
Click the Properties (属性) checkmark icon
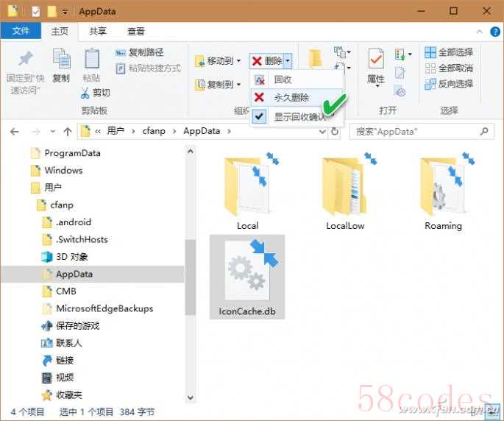click(376, 58)
